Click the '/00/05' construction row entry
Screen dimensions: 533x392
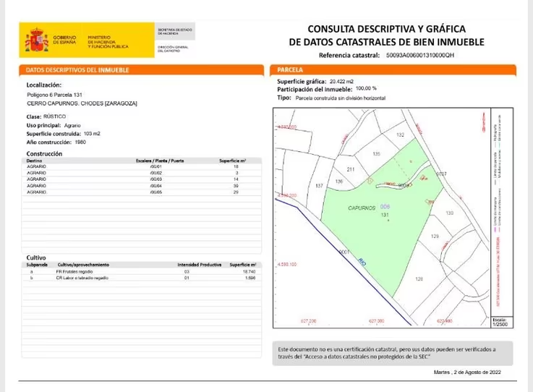(156, 192)
